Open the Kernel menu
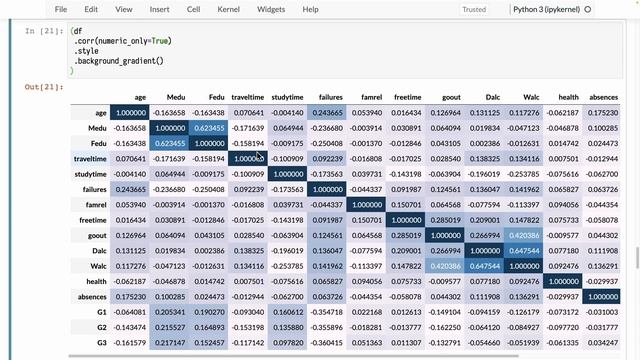Screen dimensions: 640x360 point(228,9)
